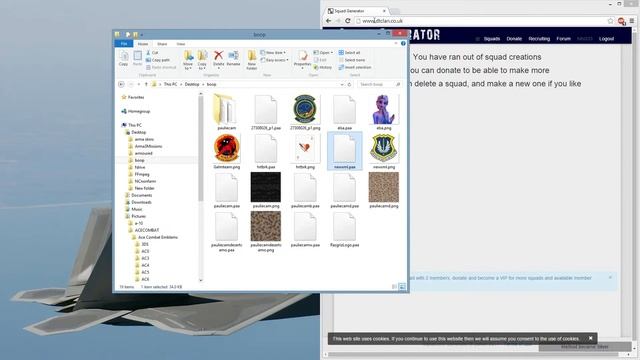This screenshot has width=640, height=360.
Task: Open the File menu tab
Action: (x=124, y=44)
